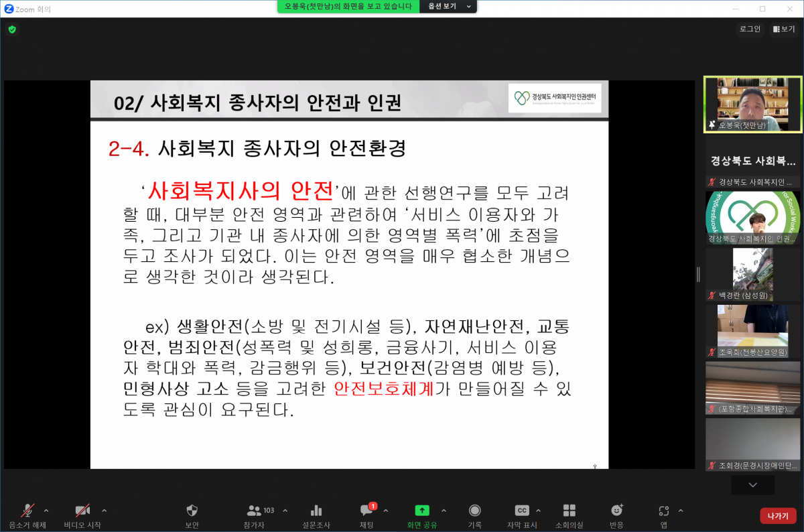Click the Zoom logo in title bar
804x532 pixels.
tap(9, 9)
